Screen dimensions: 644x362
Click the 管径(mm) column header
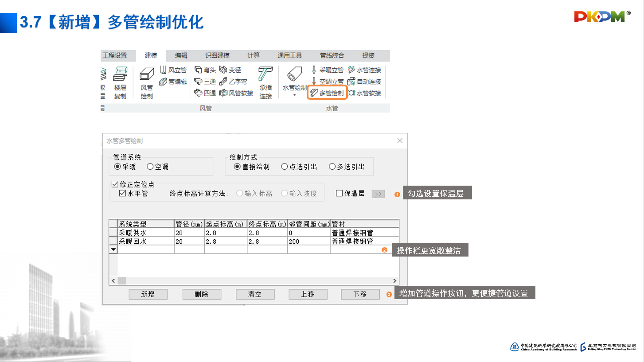[189, 224]
